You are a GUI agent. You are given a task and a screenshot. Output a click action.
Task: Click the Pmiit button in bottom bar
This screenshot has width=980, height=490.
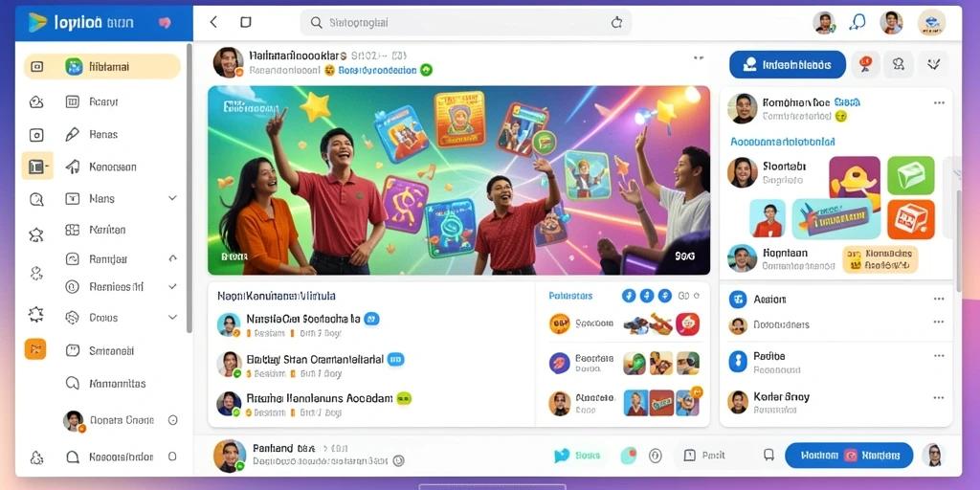(705, 456)
